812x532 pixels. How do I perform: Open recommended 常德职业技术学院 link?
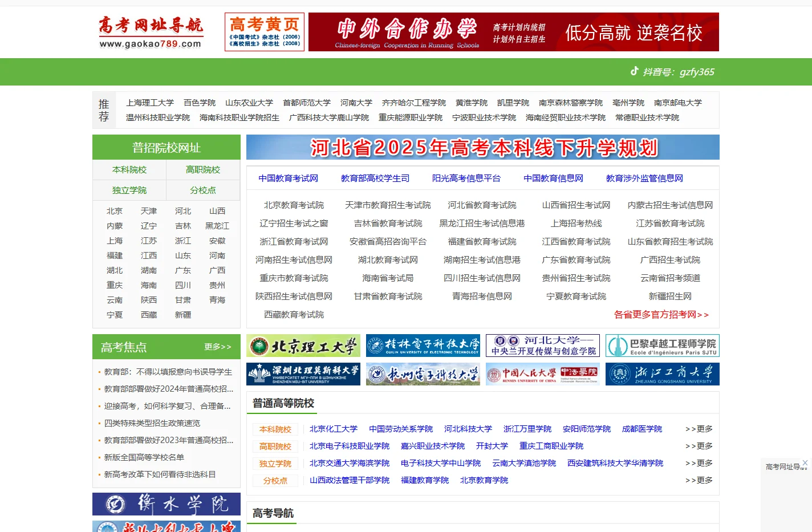coord(647,117)
